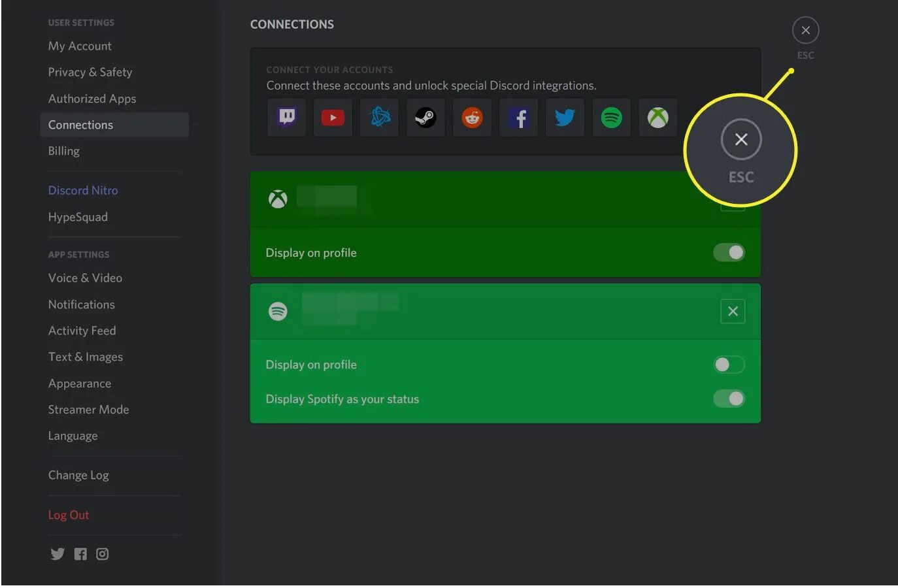The height and width of the screenshot is (588, 898).
Task: Connect a YouTube account
Action: point(333,118)
